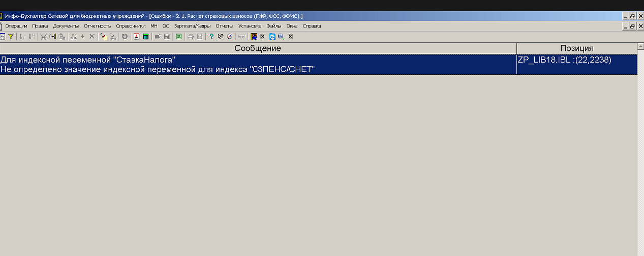Click the circular refresh arrow icon

(125, 37)
